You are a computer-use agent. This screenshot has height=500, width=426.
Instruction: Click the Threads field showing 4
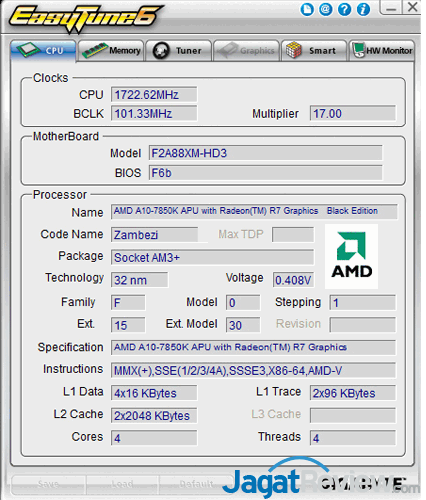point(353,438)
